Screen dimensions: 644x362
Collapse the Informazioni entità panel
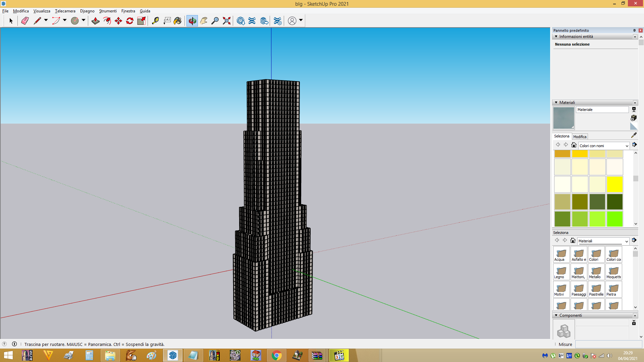556,37
